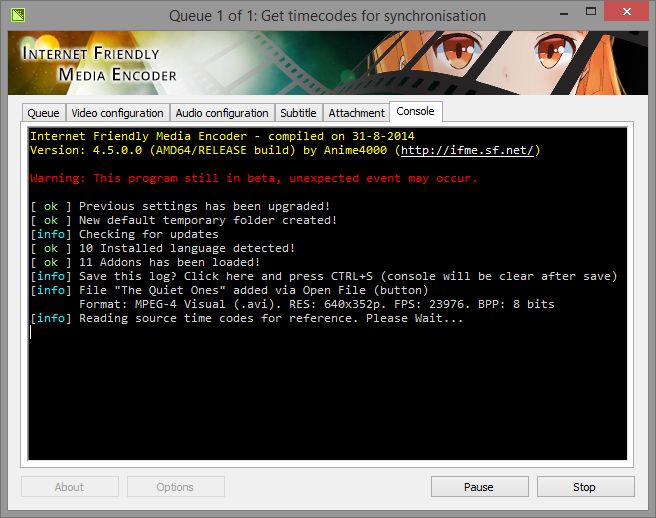Screen dimensions: 656x518
Task: Click the Internet Friendly Media Encoder banner
Action: pyautogui.click(x=328, y=63)
